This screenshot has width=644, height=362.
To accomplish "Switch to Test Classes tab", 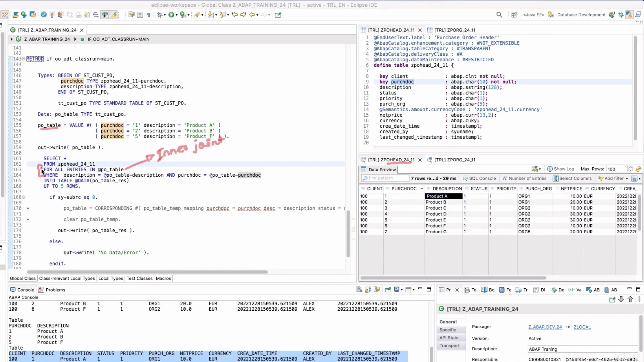I will (x=140, y=279).
